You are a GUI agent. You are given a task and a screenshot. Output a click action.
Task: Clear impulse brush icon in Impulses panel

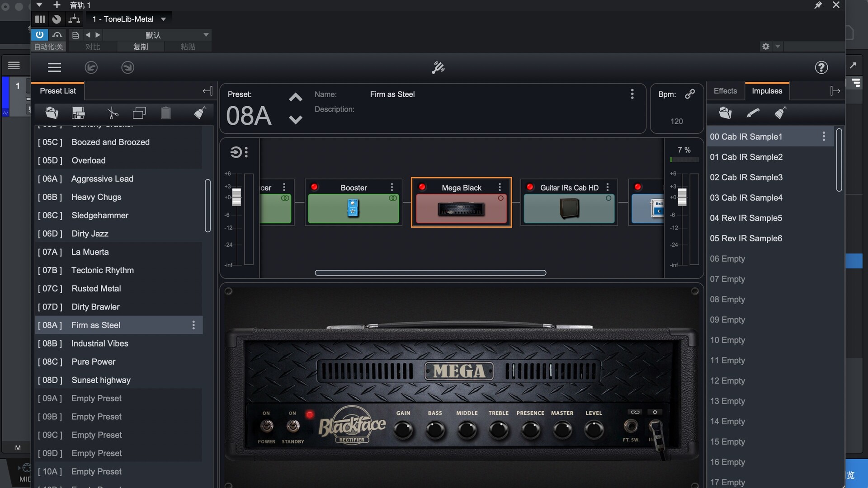(x=780, y=113)
